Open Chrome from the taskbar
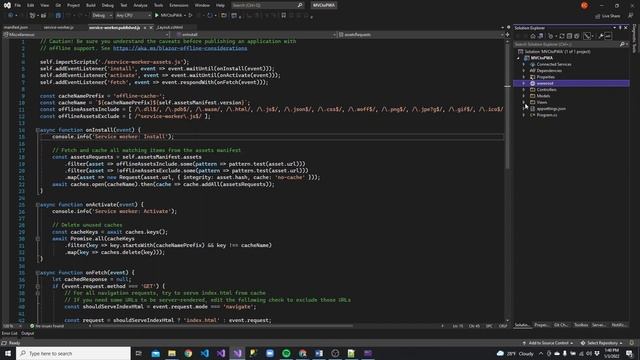The height and width of the screenshot is (360, 640). click(188, 353)
